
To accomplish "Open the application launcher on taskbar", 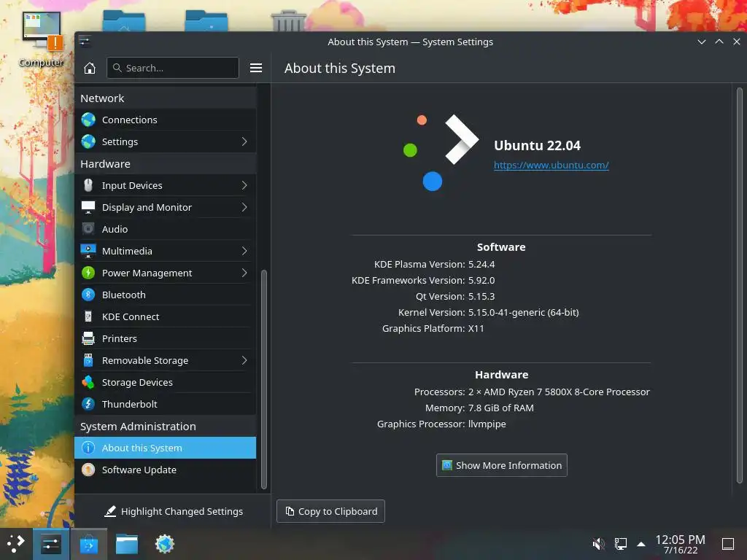I will [16, 544].
